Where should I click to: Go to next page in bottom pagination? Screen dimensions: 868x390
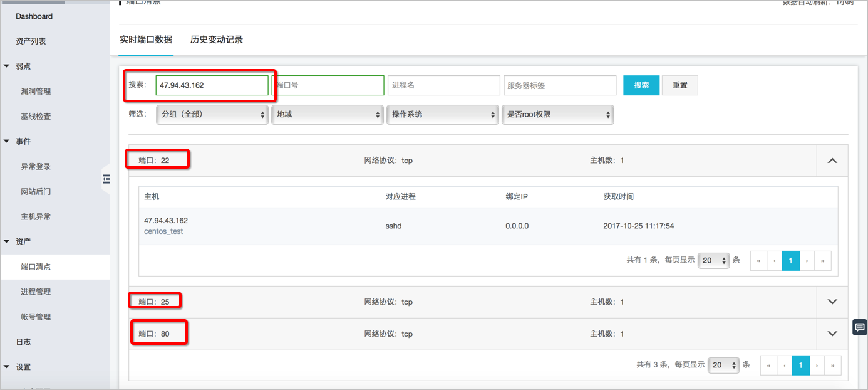tap(817, 366)
